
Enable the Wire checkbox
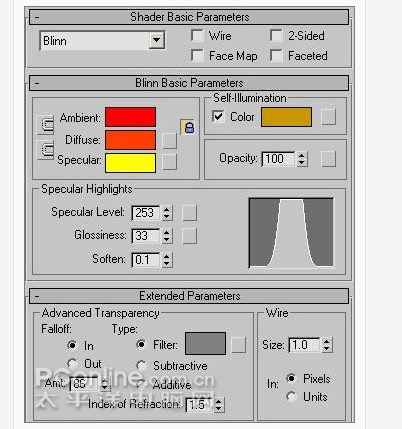197,36
